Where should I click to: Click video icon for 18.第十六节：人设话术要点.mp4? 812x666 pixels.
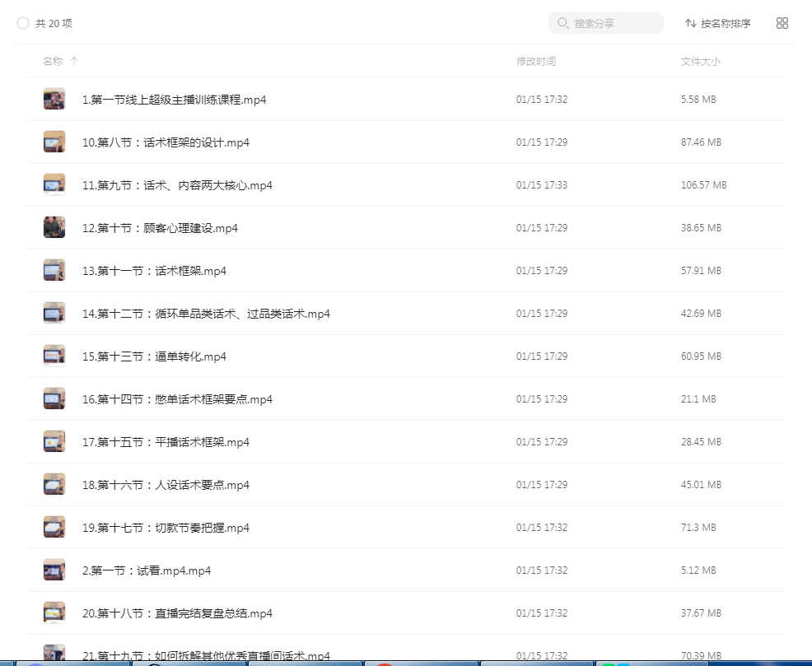click(54, 485)
